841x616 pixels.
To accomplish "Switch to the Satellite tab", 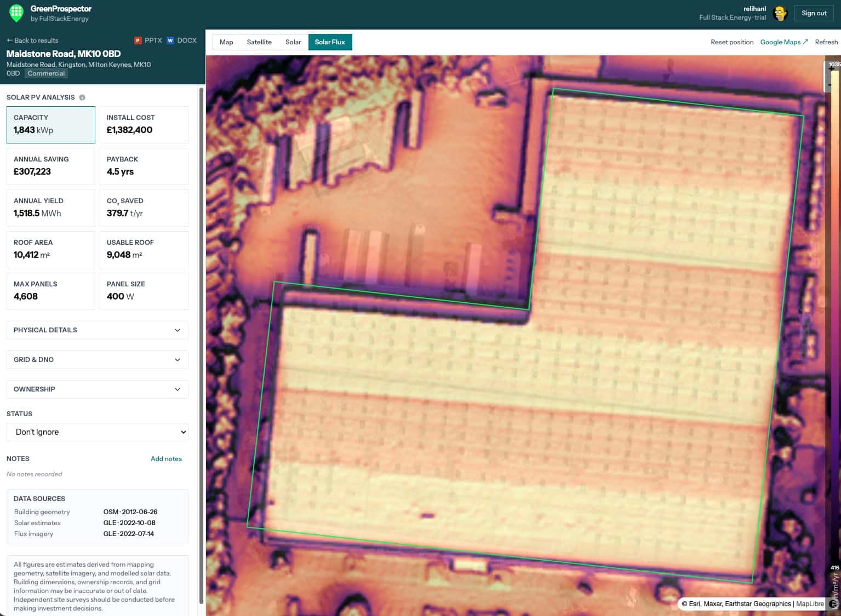I will [259, 42].
